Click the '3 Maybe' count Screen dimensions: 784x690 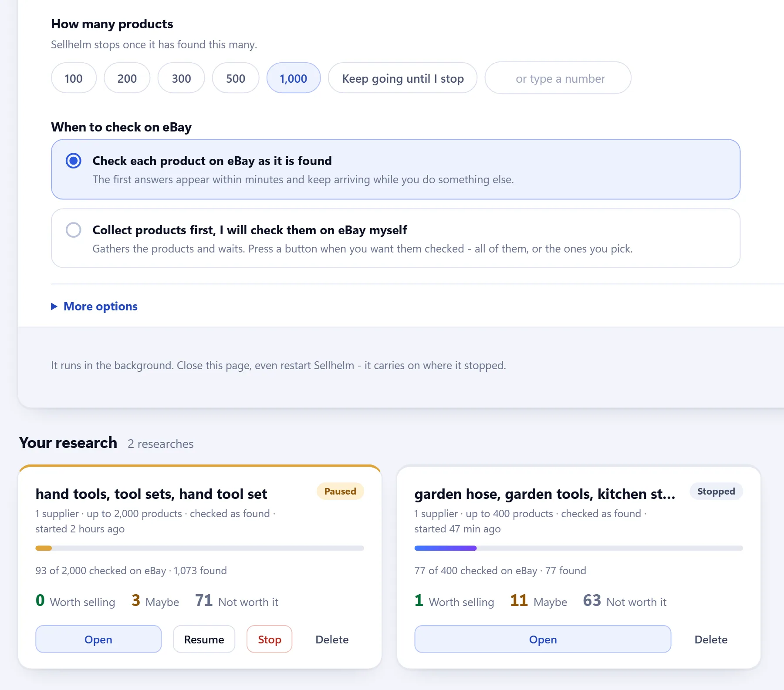[x=155, y=601]
